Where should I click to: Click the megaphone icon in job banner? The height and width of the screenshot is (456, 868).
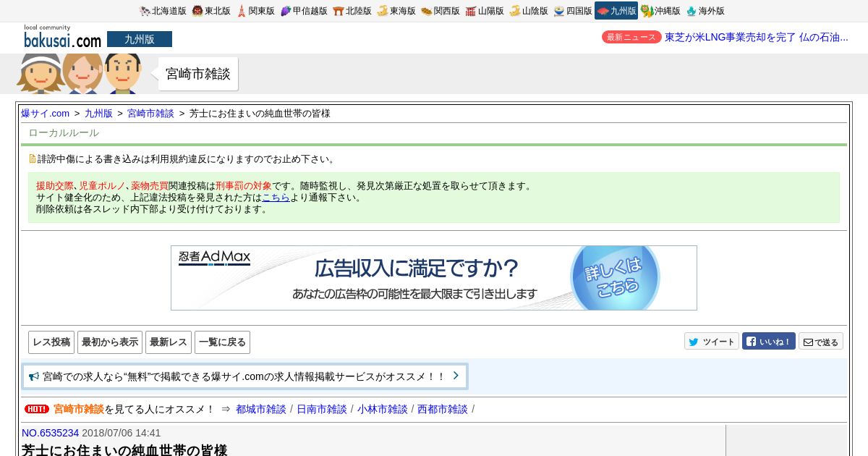(34, 376)
